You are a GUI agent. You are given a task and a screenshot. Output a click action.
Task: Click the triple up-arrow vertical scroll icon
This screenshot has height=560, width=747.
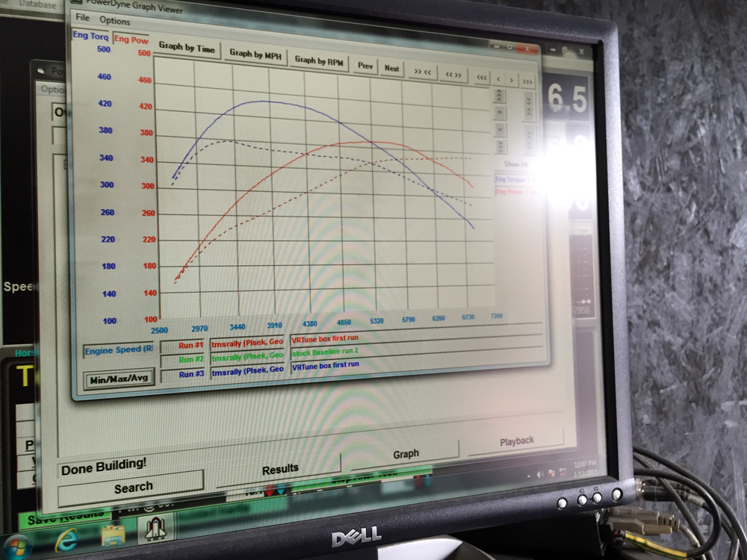coord(500,96)
